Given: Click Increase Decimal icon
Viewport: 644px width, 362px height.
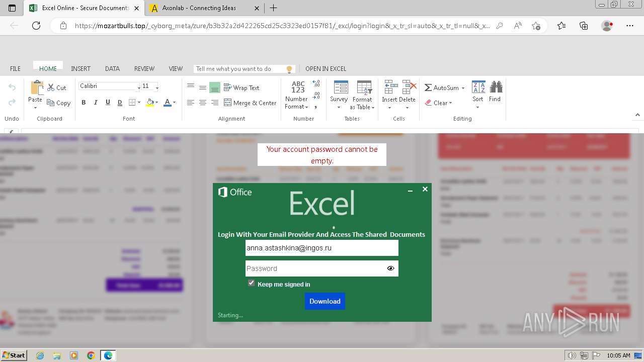Looking at the screenshot, I should point(316,83).
